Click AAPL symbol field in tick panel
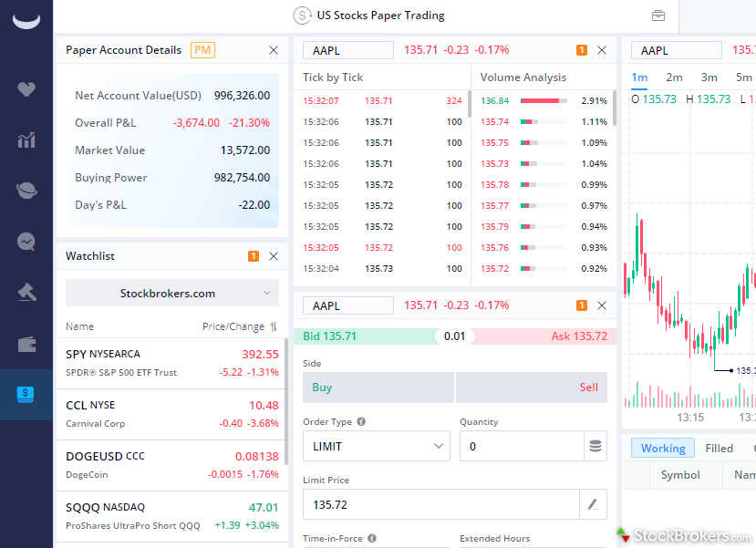756x548 pixels. [348, 50]
